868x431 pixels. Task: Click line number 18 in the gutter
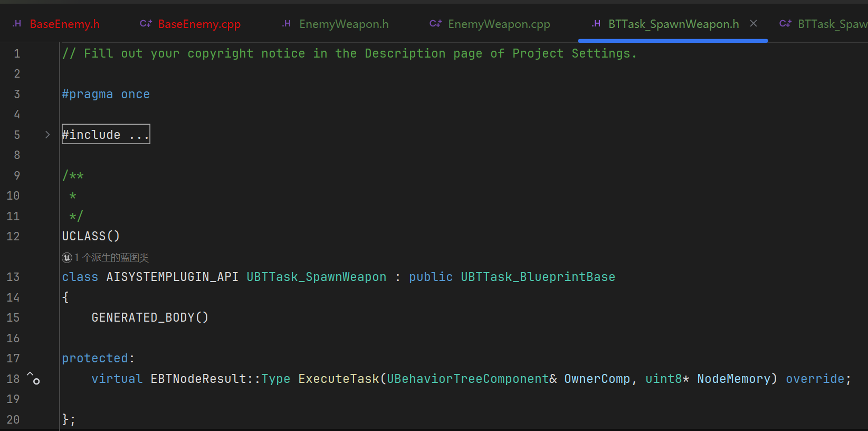pos(13,379)
